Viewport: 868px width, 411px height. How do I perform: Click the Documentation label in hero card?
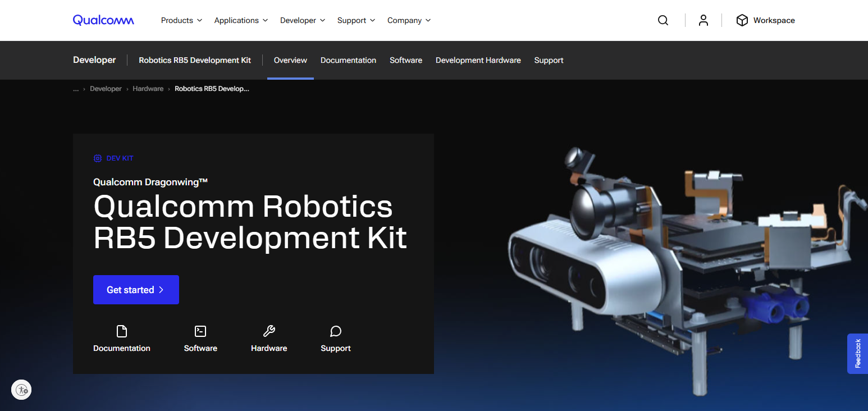click(122, 348)
